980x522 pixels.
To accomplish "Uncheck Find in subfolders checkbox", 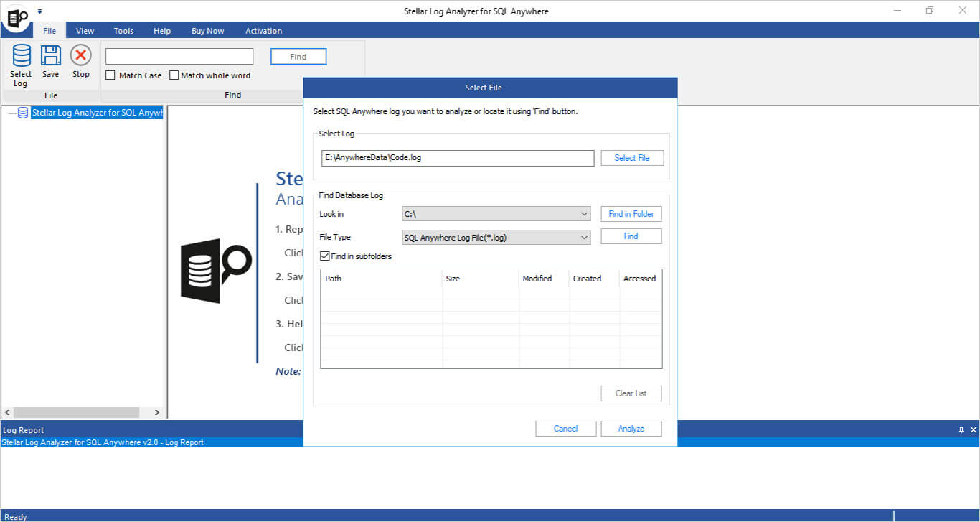I will click(x=325, y=256).
